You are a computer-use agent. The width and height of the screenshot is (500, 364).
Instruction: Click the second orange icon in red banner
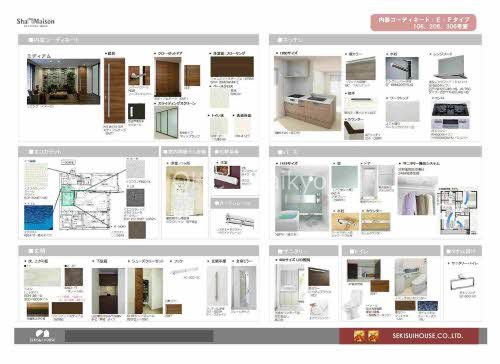click(373, 336)
